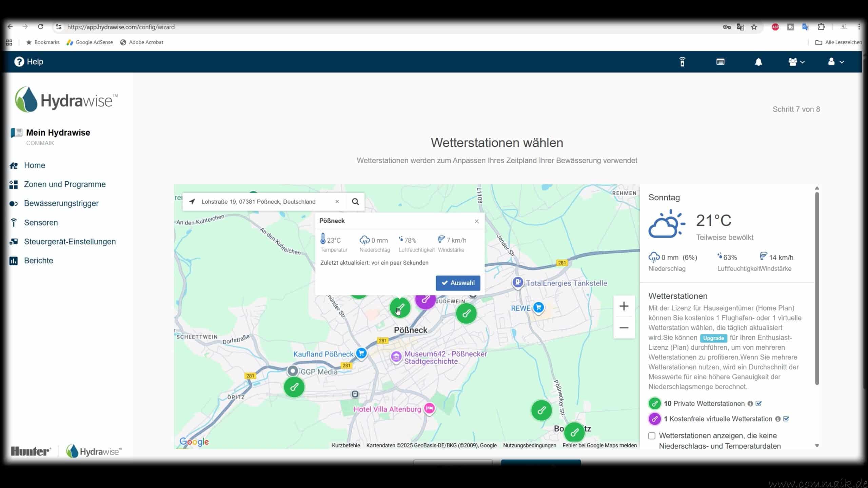This screenshot has height=488, width=868.
Task: Click the GGP Media location marker
Action: coord(292,371)
